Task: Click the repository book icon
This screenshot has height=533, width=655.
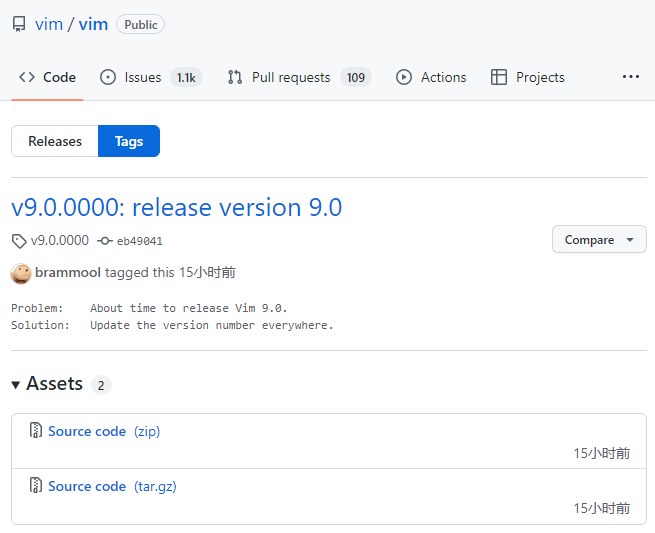Action: point(19,24)
